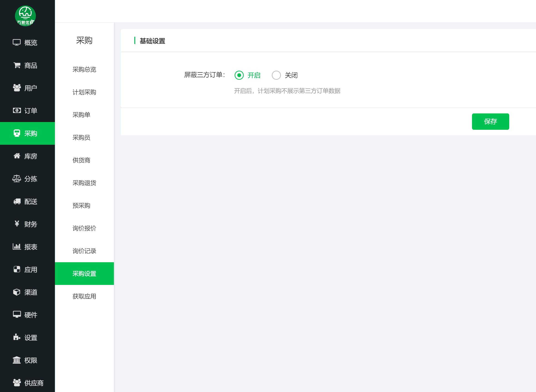Go to 供货商 submenu item
This screenshot has width=536, height=392.
click(81, 160)
